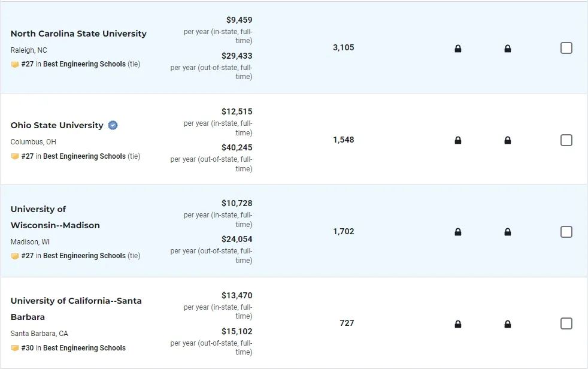
Task: Click Best Engineering Schools ranking under Columbus, OH
Action: [84, 156]
